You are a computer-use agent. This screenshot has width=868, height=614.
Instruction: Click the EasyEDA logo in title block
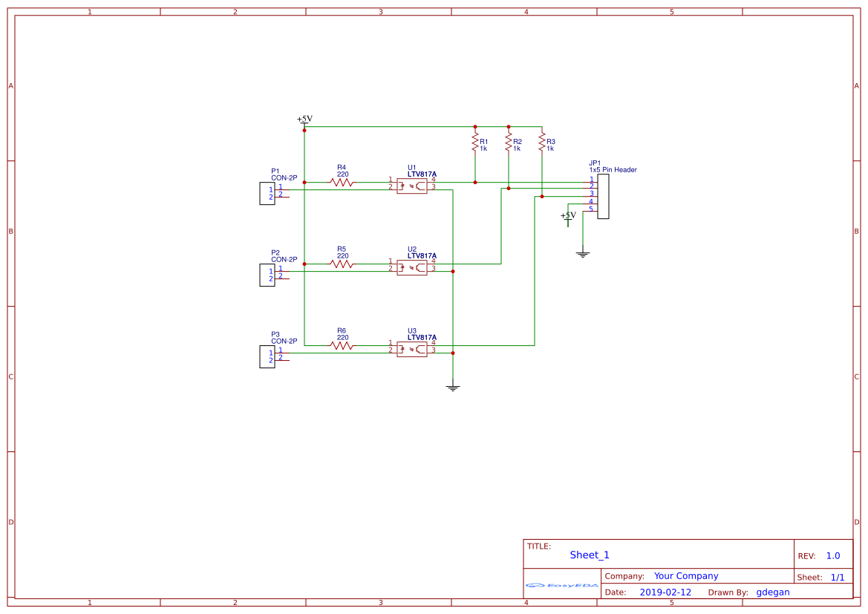[x=561, y=586]
